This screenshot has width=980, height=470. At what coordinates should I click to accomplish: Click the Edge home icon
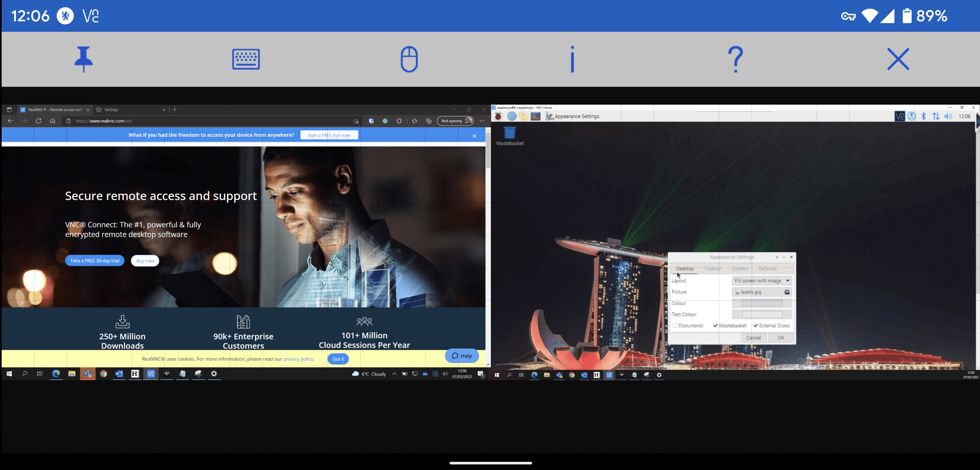[52, 121]
